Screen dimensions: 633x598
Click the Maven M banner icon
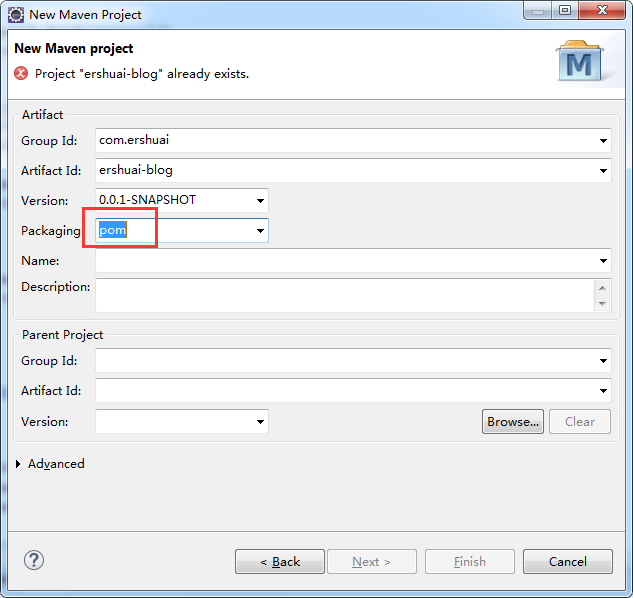580,61
